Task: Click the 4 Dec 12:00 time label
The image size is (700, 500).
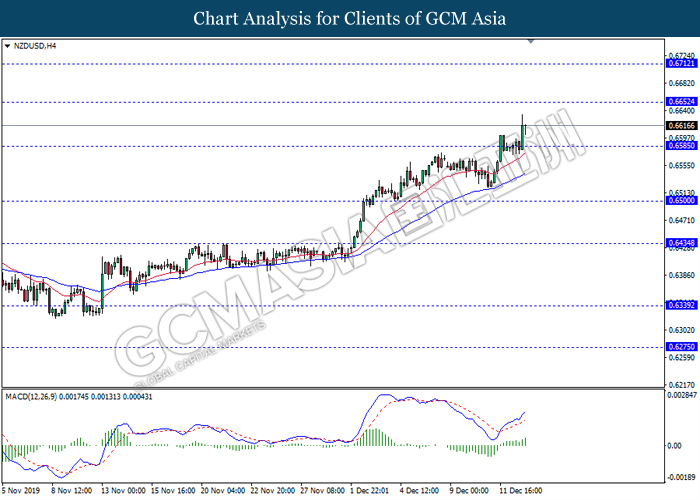Action: pos(419,490)
